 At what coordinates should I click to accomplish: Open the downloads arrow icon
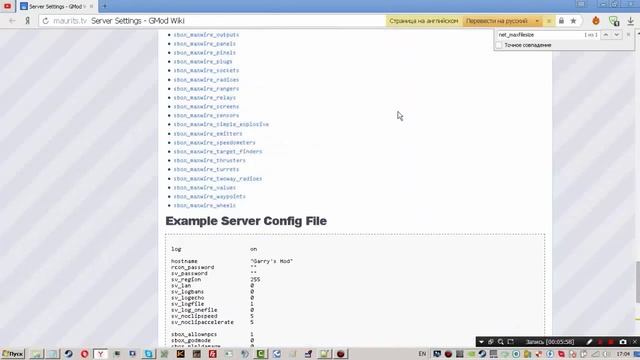click(x=631, y=21)
